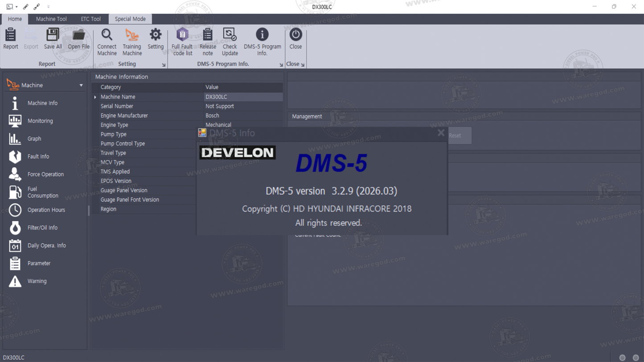The width and height of the screenshot is (644, 362).
Task: Click the row indicator beside Machine Name
Action: click(x=95, y=97)
